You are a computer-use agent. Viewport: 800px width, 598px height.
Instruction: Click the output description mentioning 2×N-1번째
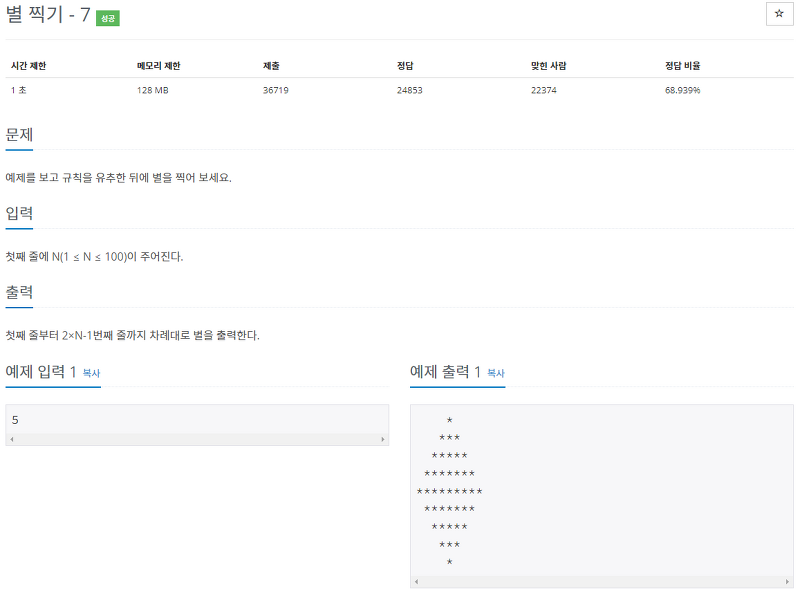tap(132, 335)
